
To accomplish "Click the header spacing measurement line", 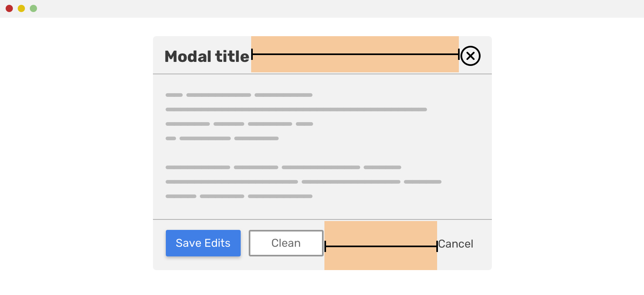I will (x=355, y=54).
